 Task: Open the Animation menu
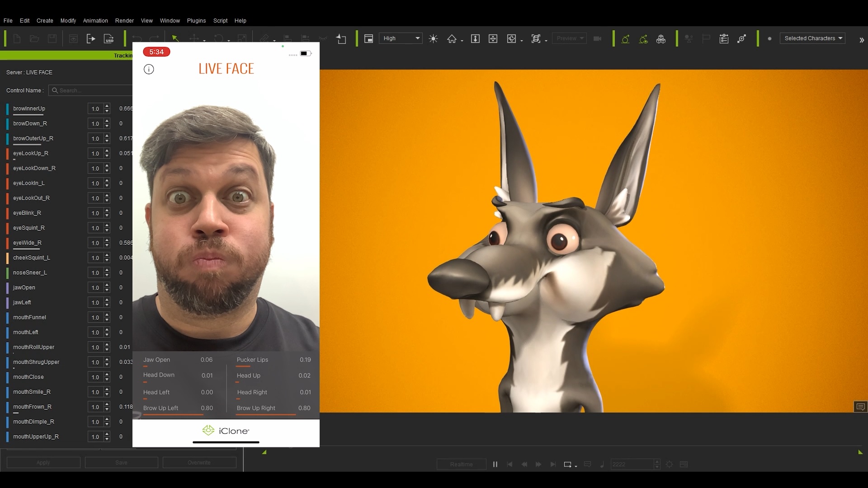point(95,21)
